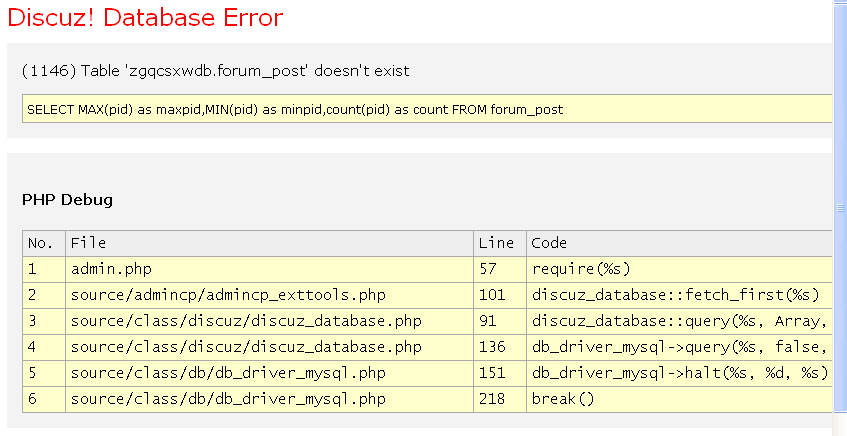Click the Line column header
Viewport: 847px width, 436px height.
pyautogui.click(x=496, y=243)
